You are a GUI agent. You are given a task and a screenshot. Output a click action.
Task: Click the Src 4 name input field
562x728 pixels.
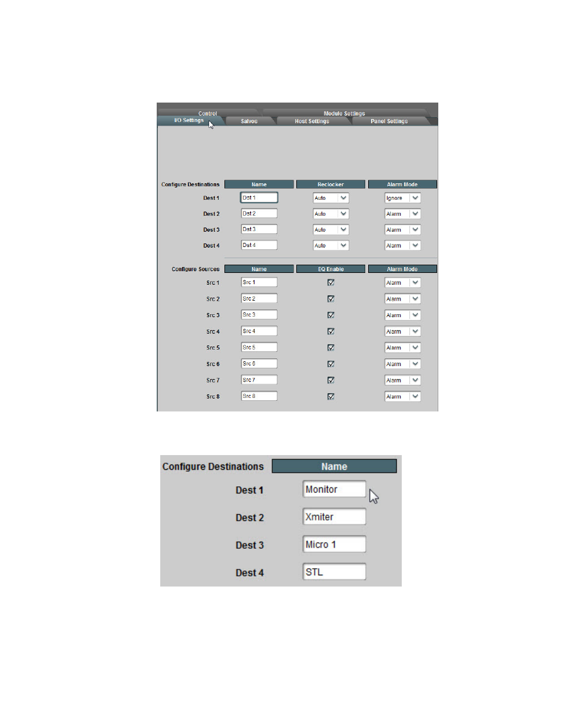[x=259, y=331]
